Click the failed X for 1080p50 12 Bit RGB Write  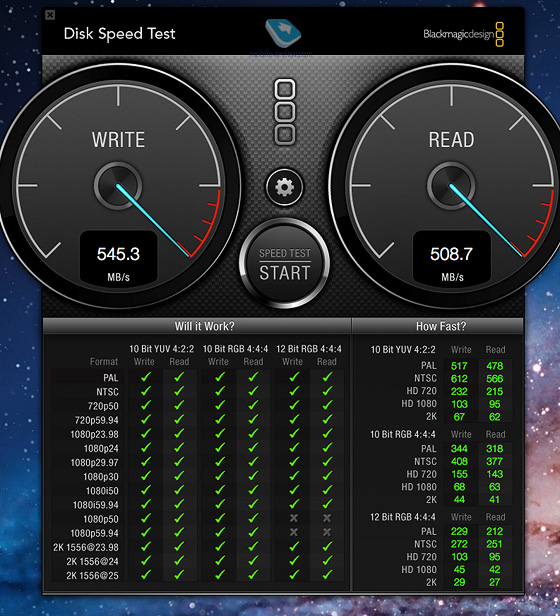294,518
